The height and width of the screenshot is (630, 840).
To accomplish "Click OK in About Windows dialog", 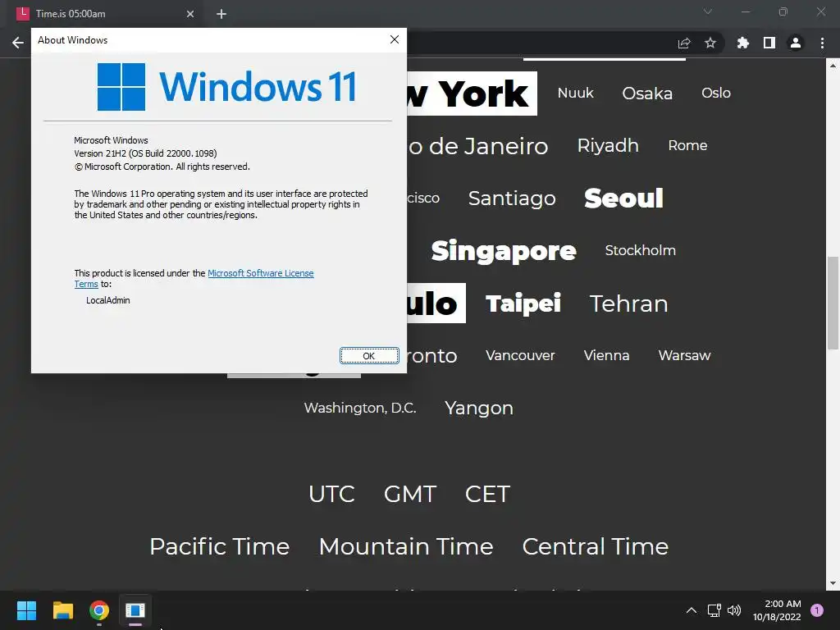I will (369, 356).
